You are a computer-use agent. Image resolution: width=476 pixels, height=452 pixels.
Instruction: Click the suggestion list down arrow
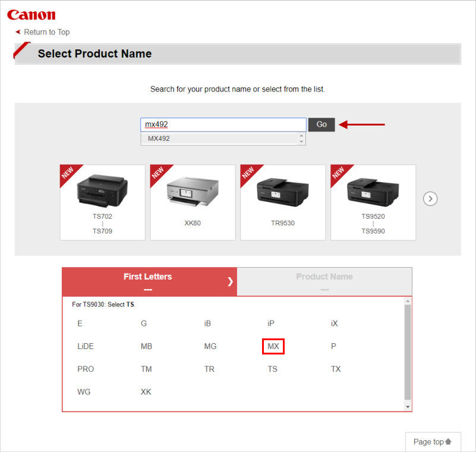(301, 142)
